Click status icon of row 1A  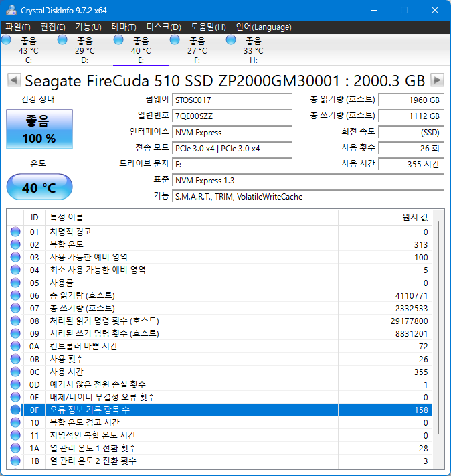pos(15,448)
